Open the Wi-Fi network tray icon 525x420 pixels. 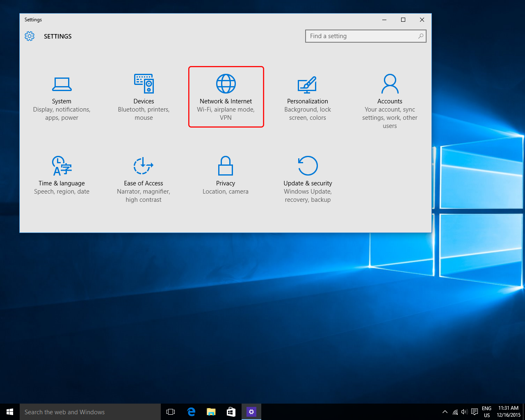point(455,412)
